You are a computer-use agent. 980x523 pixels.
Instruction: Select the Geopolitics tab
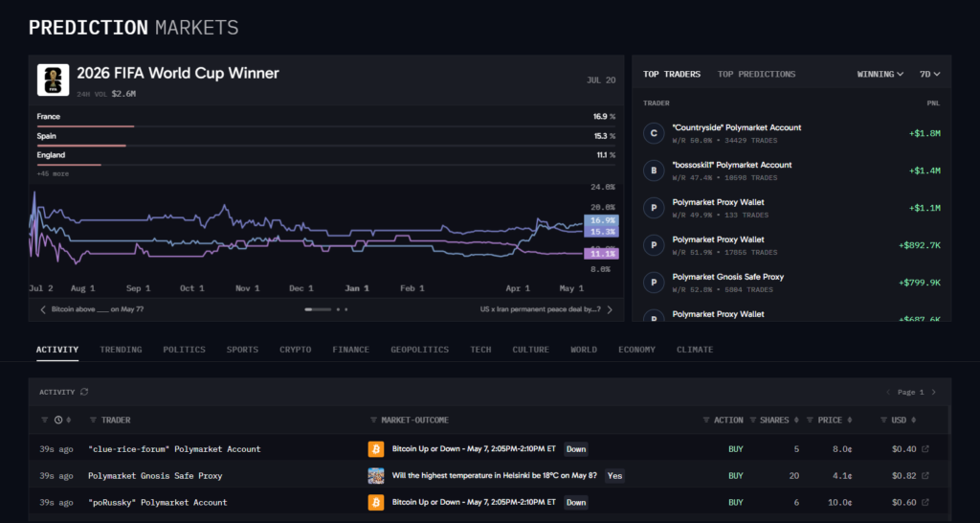[419, 350]
